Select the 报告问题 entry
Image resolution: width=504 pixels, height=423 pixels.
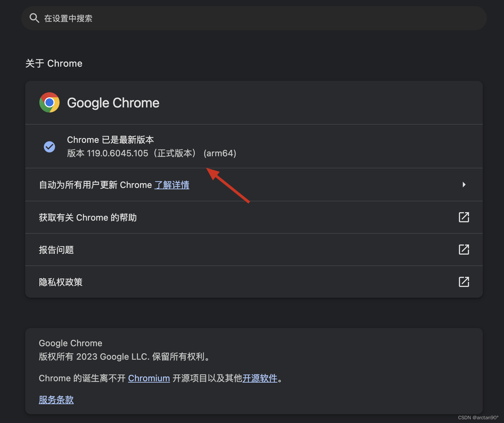click(x=56, y=250)
